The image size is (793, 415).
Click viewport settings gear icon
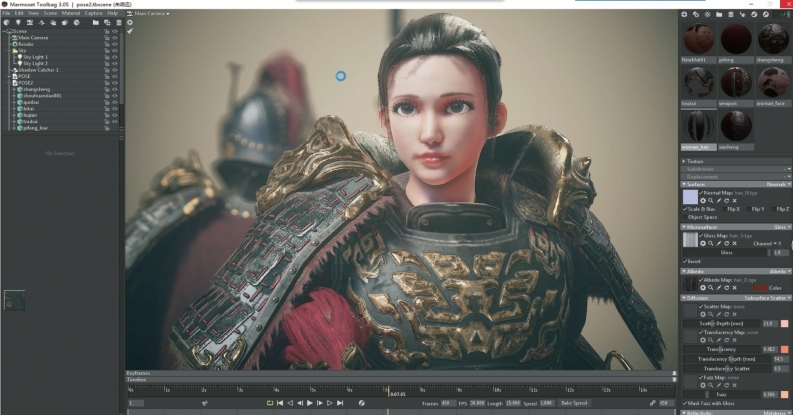(x=130, y=22)
